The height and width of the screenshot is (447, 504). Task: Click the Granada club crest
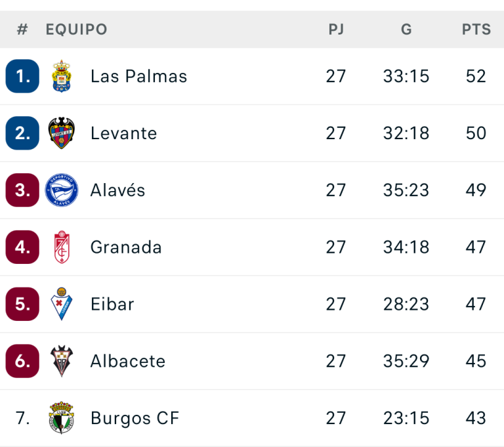62,247
